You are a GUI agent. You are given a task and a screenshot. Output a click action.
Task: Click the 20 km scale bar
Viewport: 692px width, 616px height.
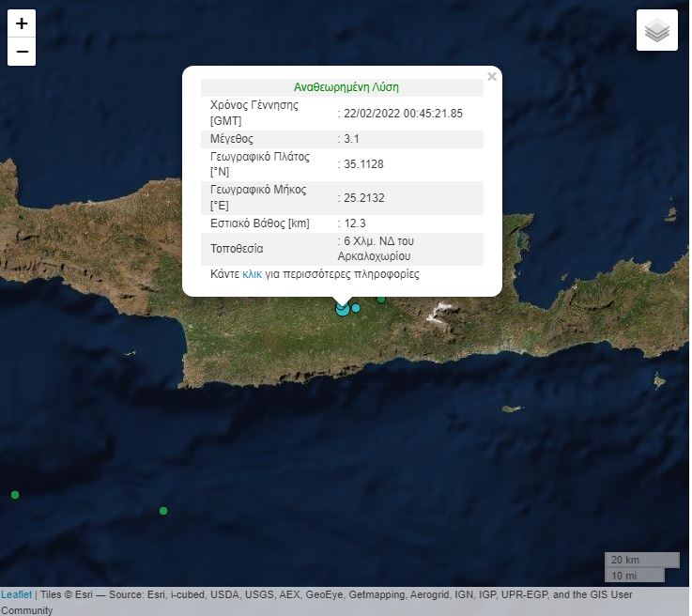click(x=641, y=560)
